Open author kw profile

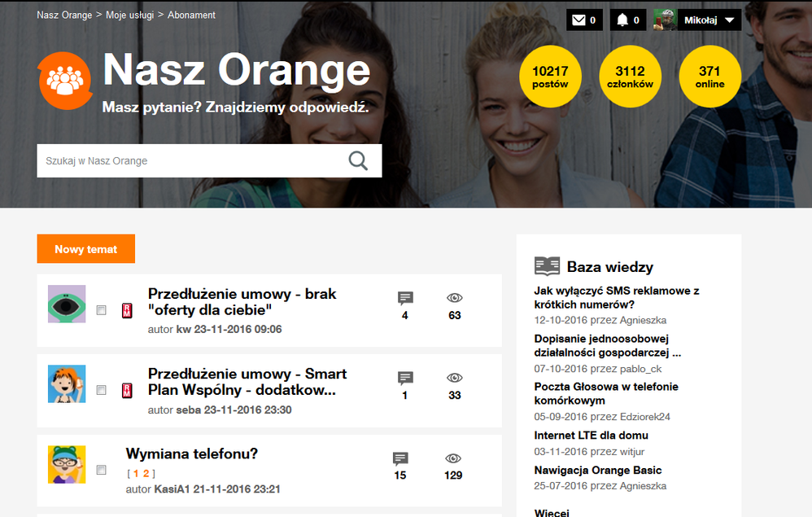click(183, 330)
